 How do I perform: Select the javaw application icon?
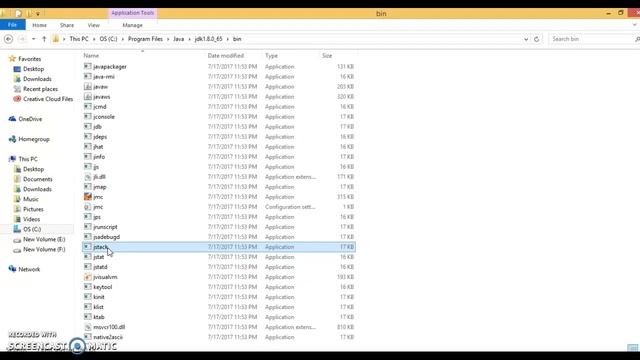tap(87, 87)
